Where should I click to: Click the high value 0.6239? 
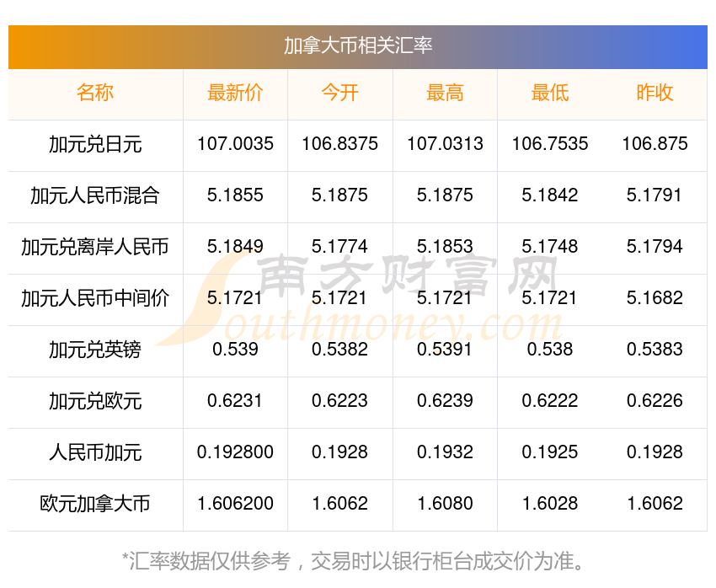click(445, 401)
